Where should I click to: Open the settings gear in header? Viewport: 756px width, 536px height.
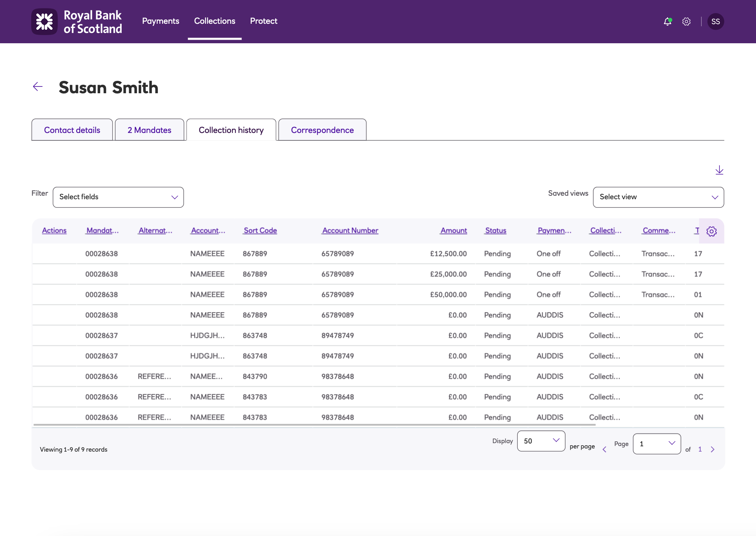686,22
